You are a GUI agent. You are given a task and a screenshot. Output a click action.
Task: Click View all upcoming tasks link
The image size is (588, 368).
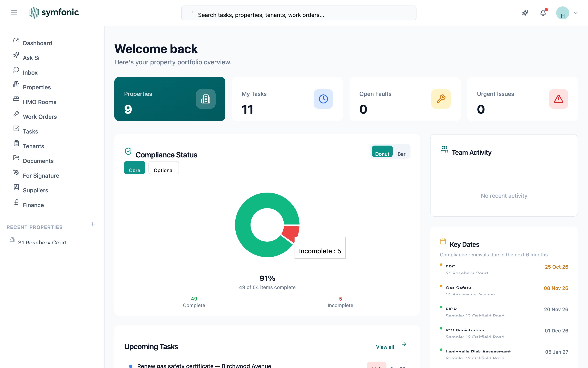tap(385, 347)
